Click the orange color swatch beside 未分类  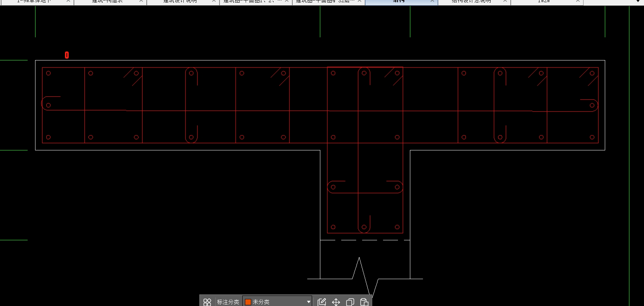click(x=248, y=302)
